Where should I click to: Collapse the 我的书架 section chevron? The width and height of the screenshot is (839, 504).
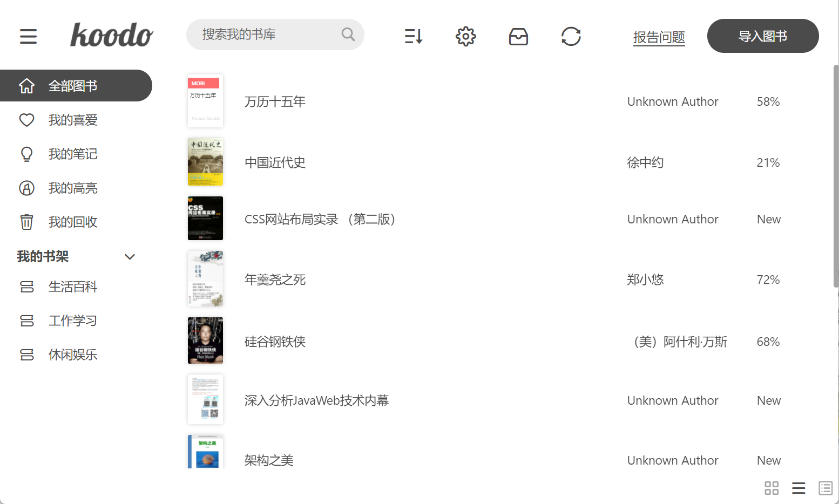pyautogui.click(x=130, y=257)
